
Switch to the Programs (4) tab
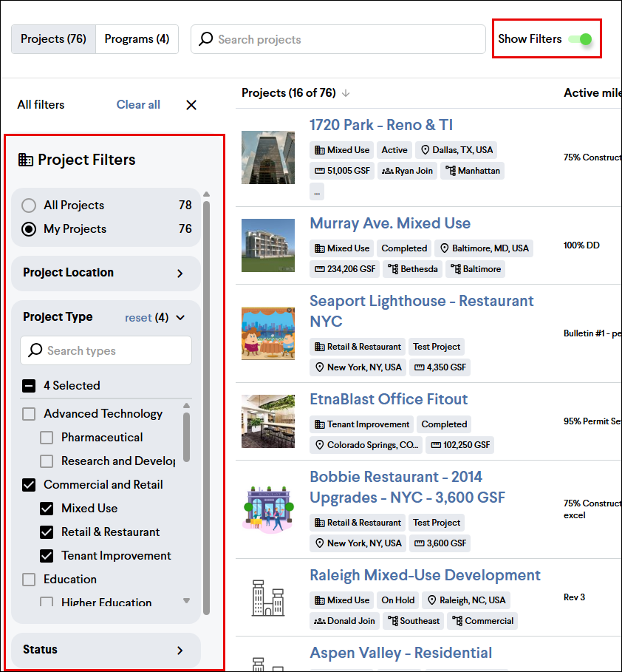(137, 39)
